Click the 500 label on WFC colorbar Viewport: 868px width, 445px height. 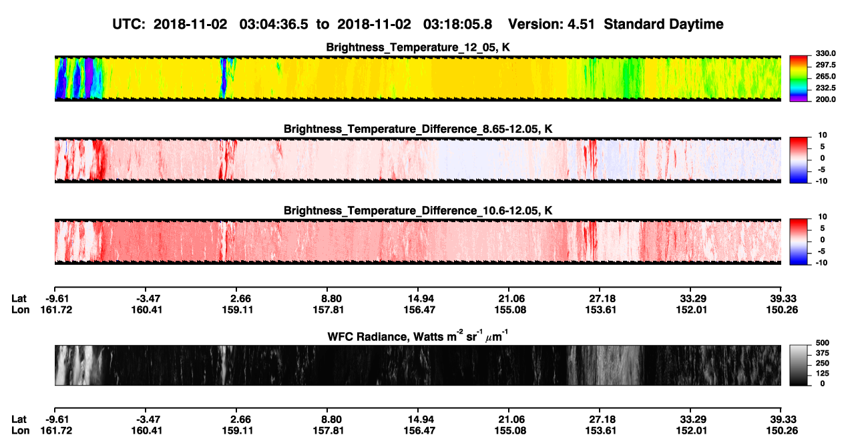pos(823,344)
